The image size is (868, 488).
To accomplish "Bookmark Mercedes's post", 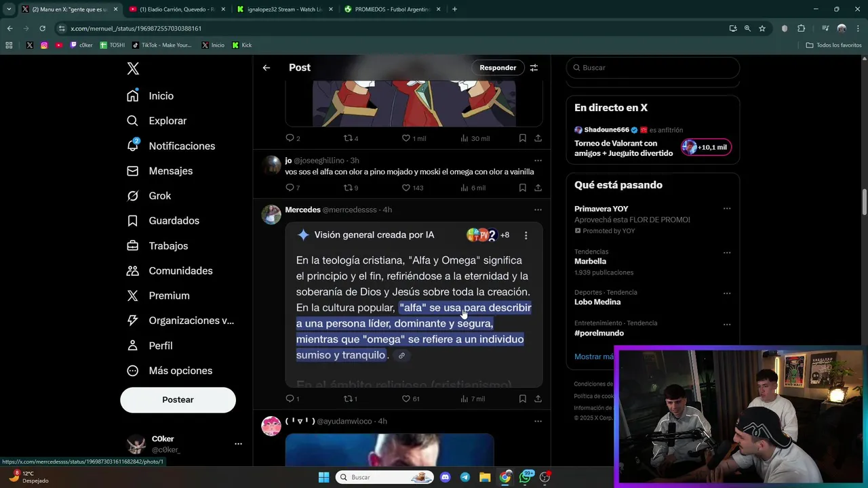I will pyautogui.click(x=522, y=399).
